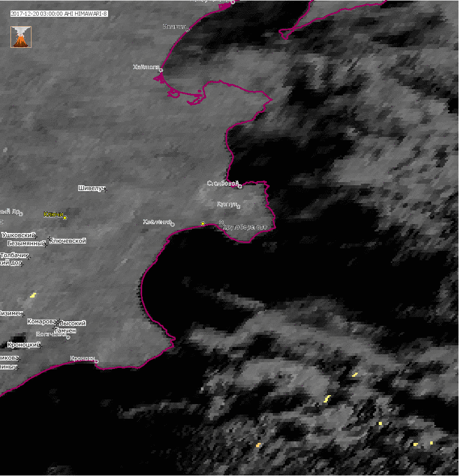The image size is (459, 476).
Task: Click the Ключевской volcano label
Action: [67, 241]
